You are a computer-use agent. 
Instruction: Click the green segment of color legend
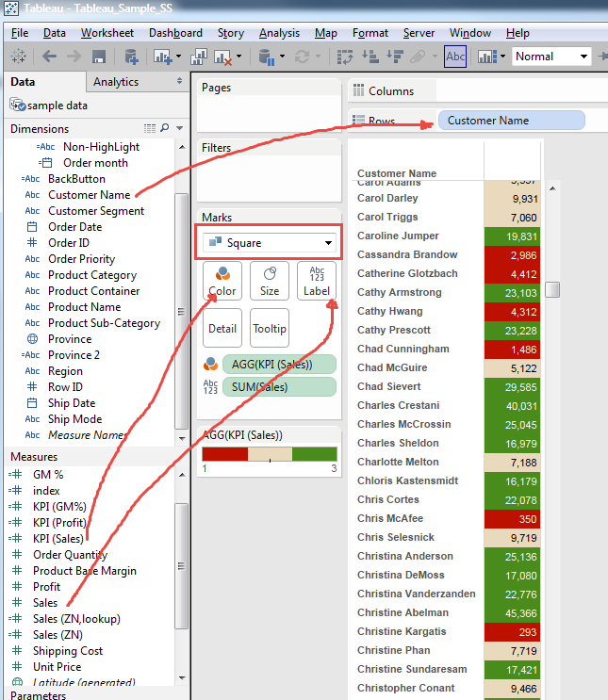click(315, 454)
